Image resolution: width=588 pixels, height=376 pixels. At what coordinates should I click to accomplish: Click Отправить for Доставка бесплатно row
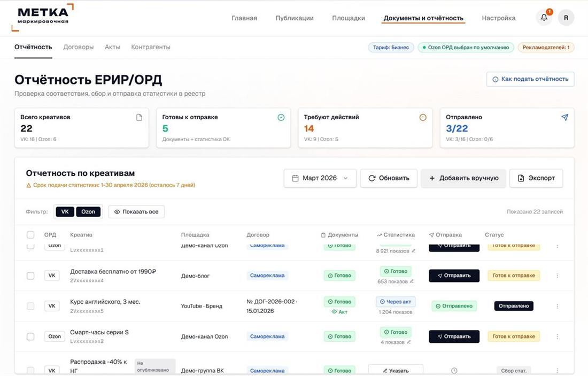454,275
